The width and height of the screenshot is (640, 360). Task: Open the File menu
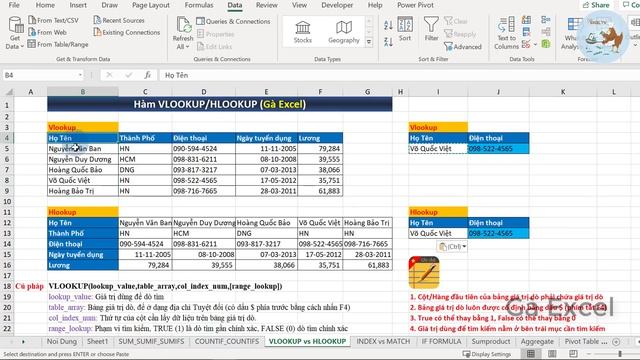(14, 5)
